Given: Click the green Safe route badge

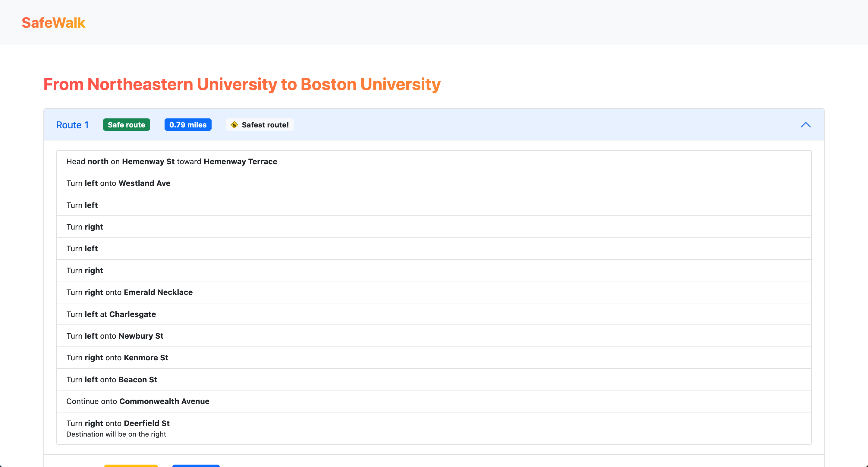Looking at the screenshot, I should (x=126, y=125).
